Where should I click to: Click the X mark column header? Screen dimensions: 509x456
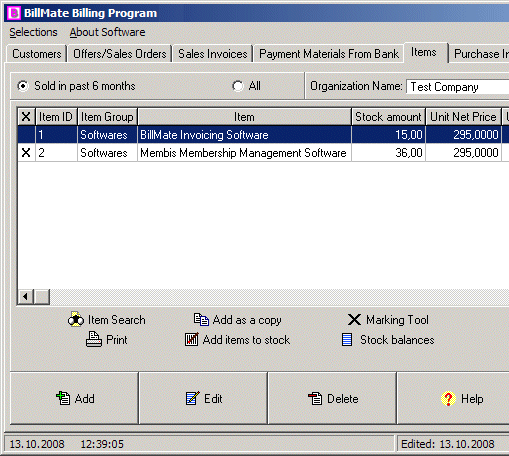point(26,117)
